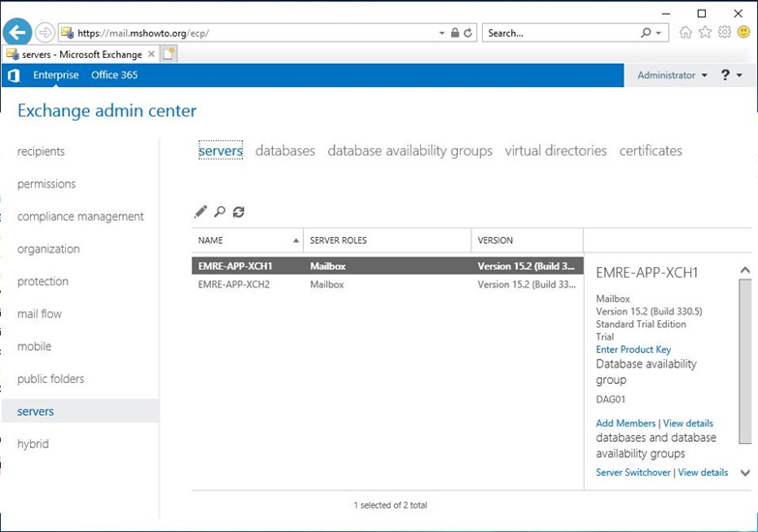
Task: Click the Enter Product Key link
Action: coord(633,349)
